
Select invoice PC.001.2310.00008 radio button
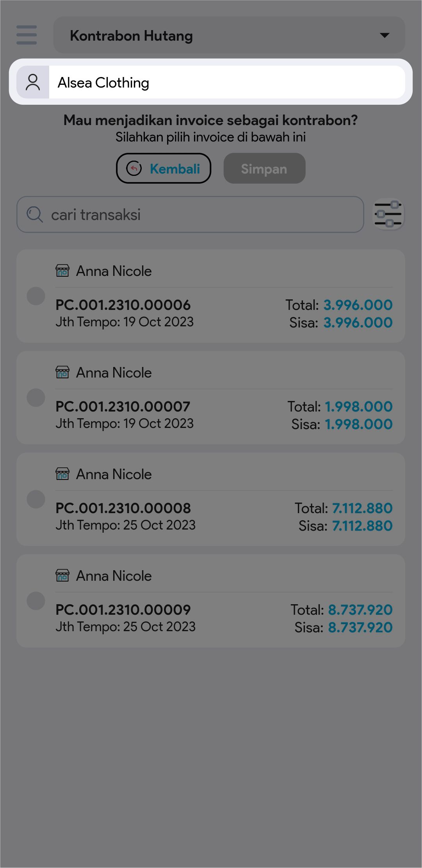(x=36, y=499)
